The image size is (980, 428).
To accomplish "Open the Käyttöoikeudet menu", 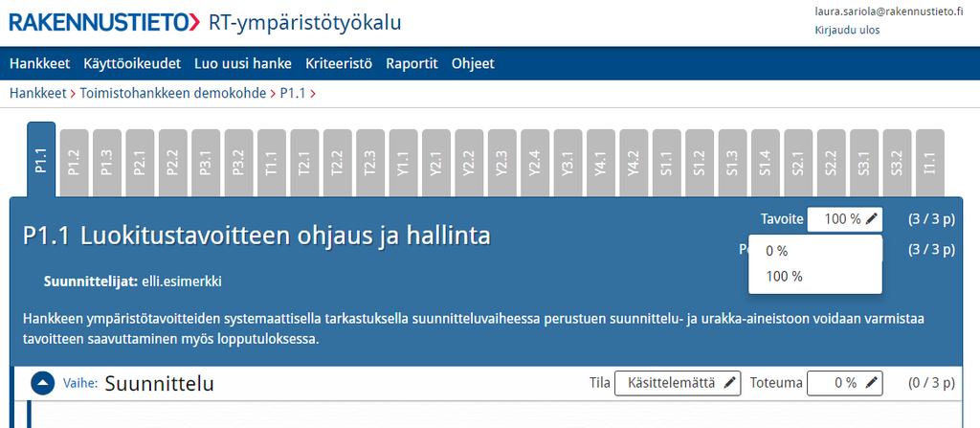I will [132, 63].
